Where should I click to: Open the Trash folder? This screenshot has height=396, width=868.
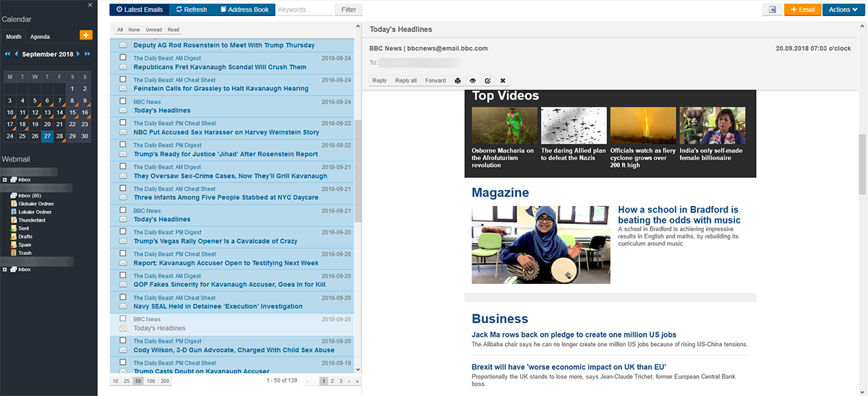pyautogui.click(x=25, y=253)
